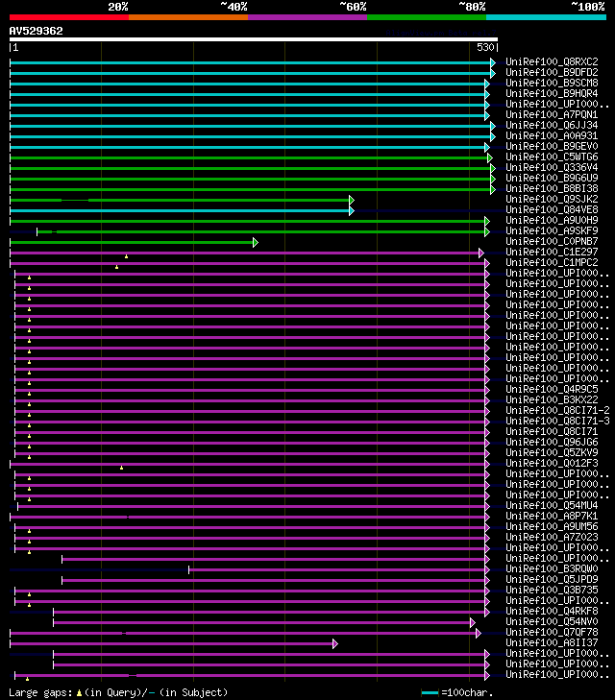Viewport: 615px width, 700px height.
Task: Select the UniRef100_Q7QF78 label
Action: click(552, 632)
